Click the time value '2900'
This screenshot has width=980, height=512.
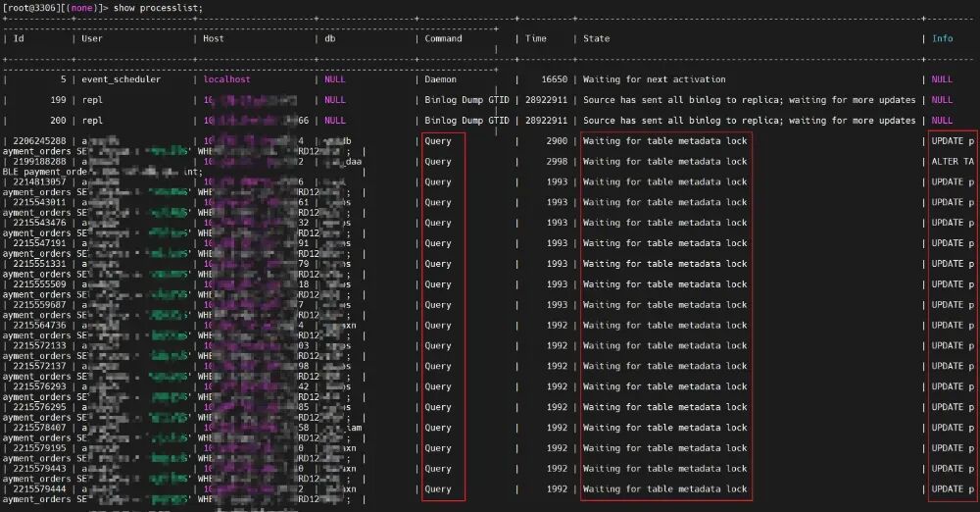pos(557,141)
